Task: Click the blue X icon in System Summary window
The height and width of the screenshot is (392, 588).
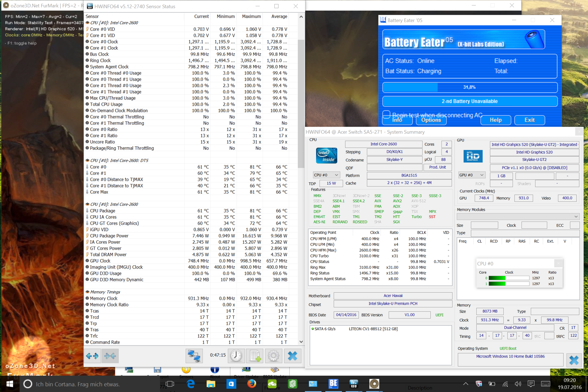Action: point(574,360)
